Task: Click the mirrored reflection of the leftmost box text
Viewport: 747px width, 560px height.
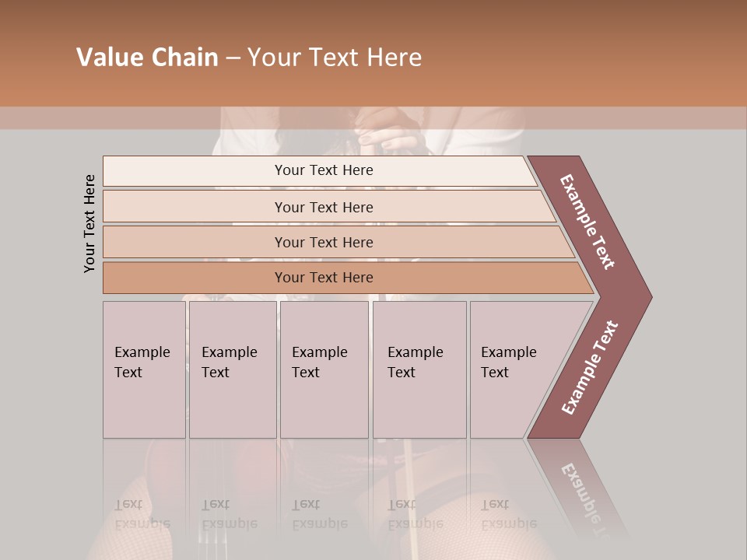Action: click(x=142, y=514)
